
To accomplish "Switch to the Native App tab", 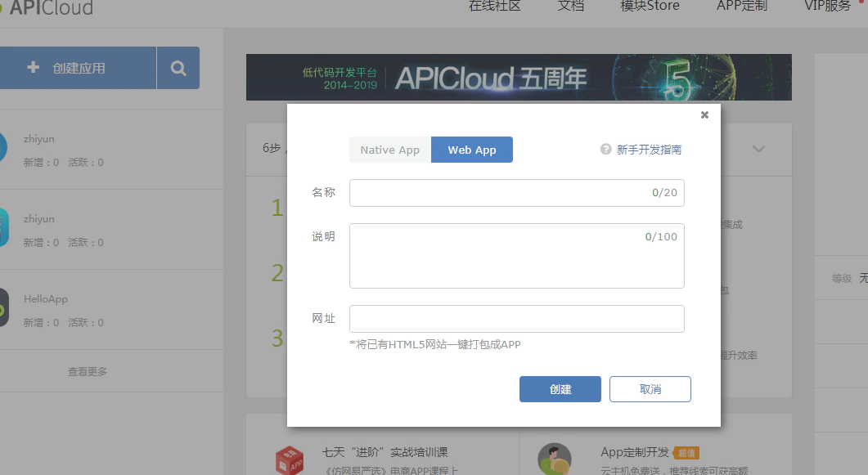I will point(389,150).
